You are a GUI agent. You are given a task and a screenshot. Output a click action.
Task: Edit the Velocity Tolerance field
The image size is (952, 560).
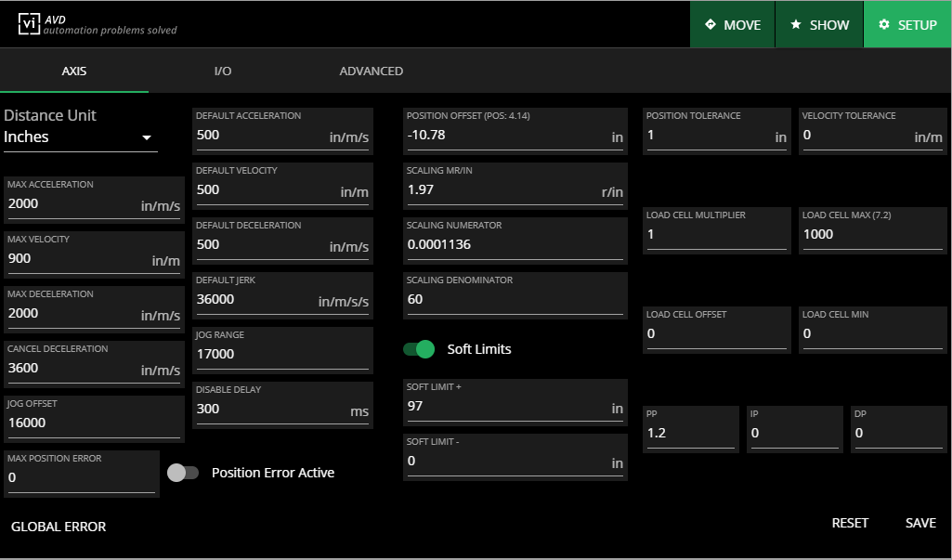point(873,132)
